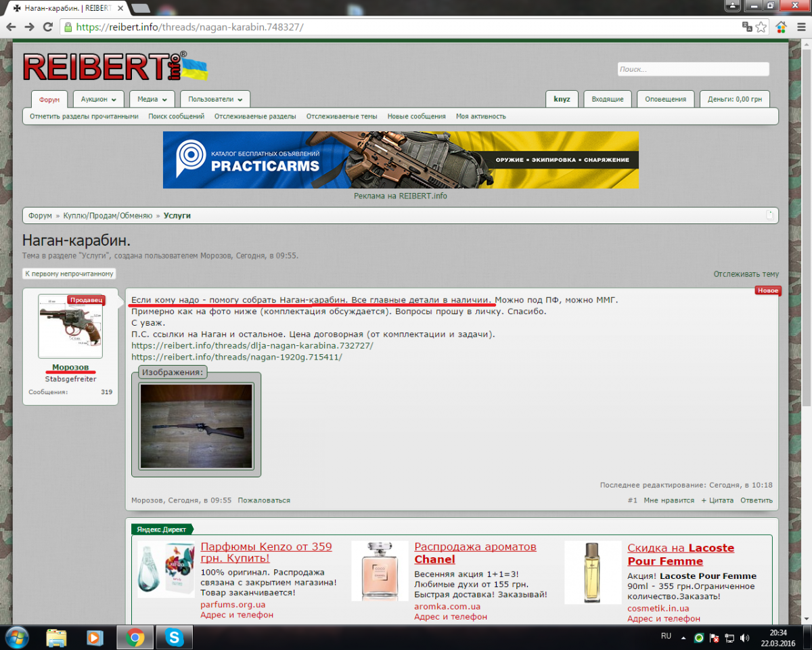Open the Входящие inbox tab
Screen dimensions: 812x650
[x=607, y=99]
